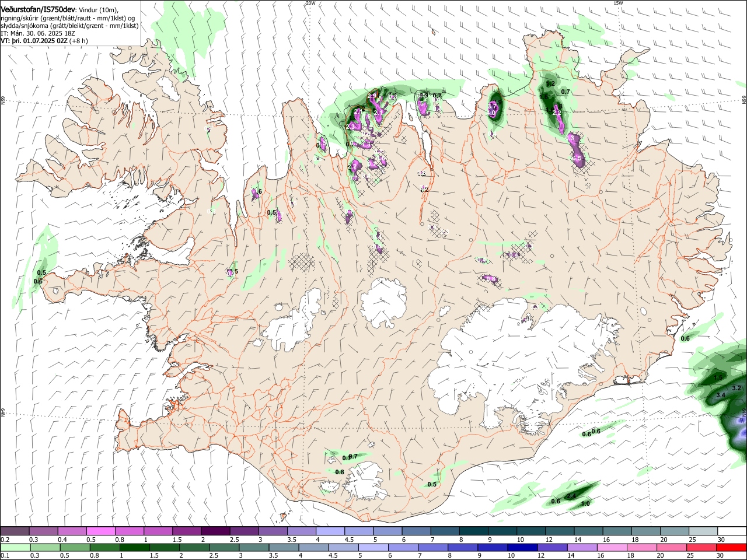Click the 0.8 value near the south coast glacier
Screen dimensions: 747x560
coord(340,472)
